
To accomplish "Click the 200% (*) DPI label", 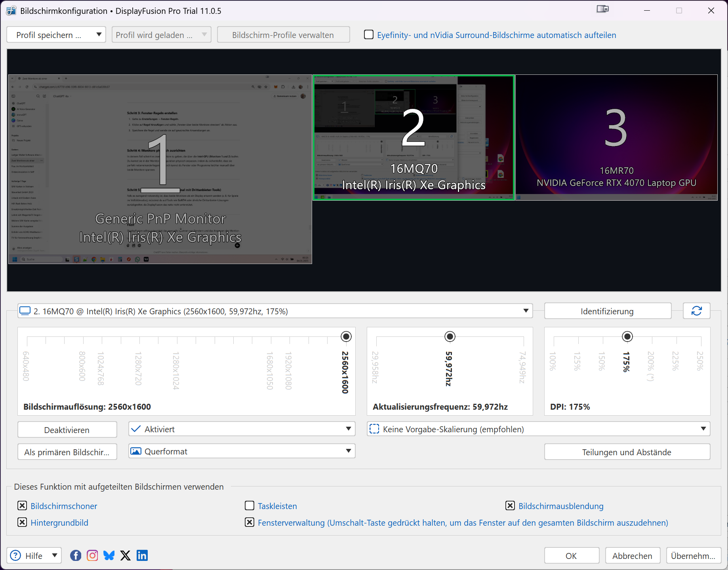I will [x=651, y=366].
